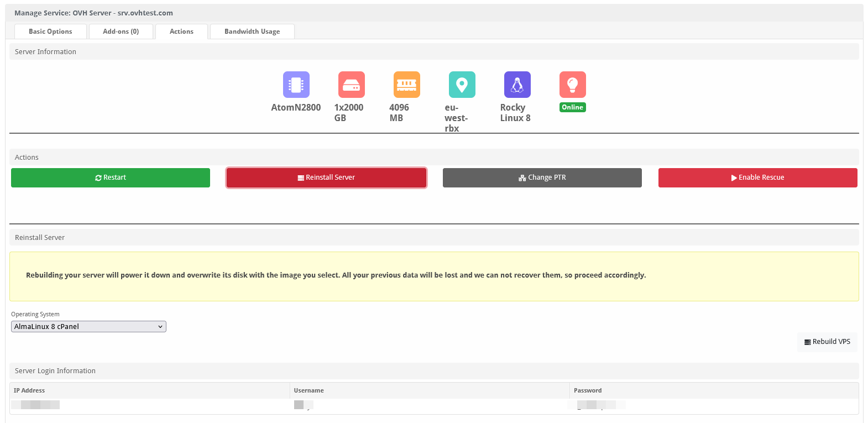Select the Actions tab
The width and height of the screenshot is (868, 423).
pyautogui.click(x=181, y=32)
